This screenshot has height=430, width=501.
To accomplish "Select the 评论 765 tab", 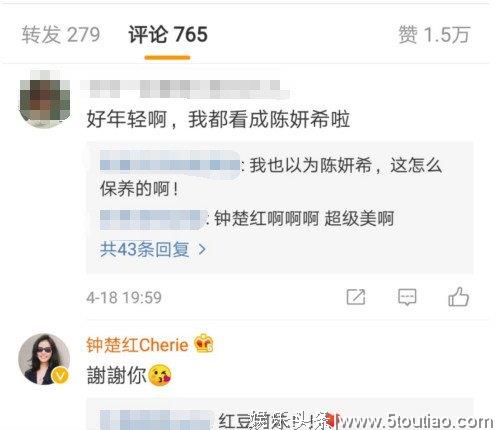I will tap(168, 34).
